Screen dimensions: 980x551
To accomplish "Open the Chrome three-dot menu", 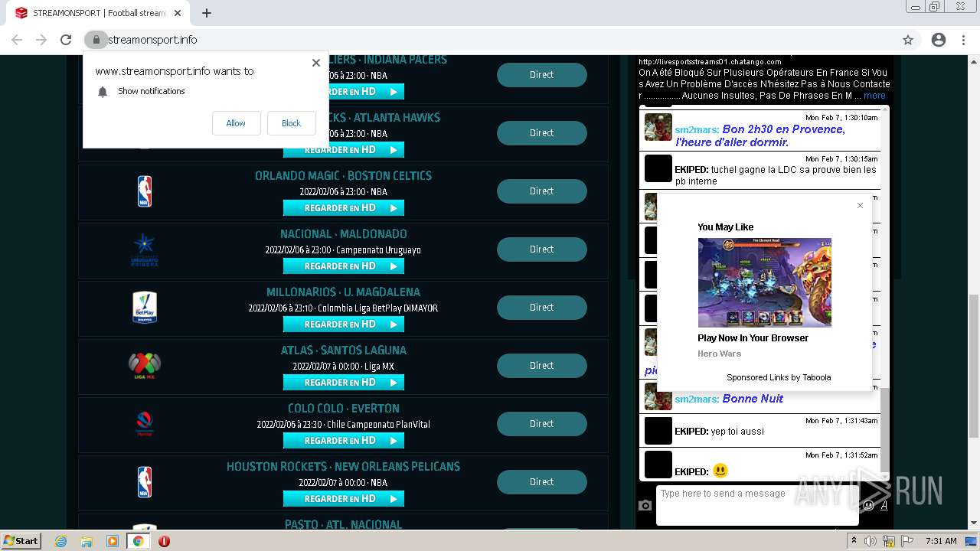I will [963, 40].
